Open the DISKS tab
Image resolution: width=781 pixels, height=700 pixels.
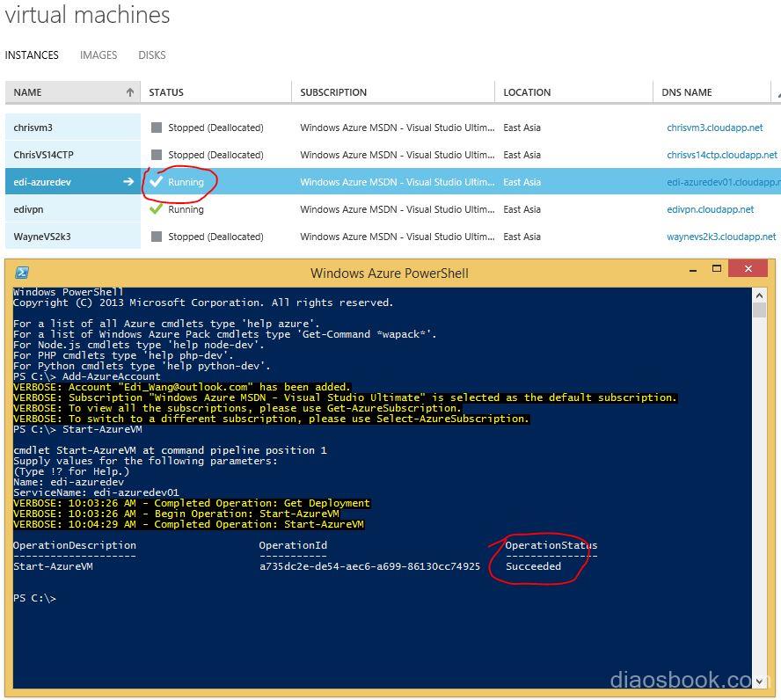coord(152,55)
